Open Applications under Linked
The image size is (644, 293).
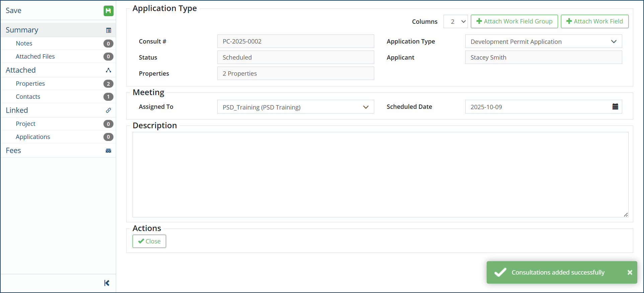click(x=33, y=137)
